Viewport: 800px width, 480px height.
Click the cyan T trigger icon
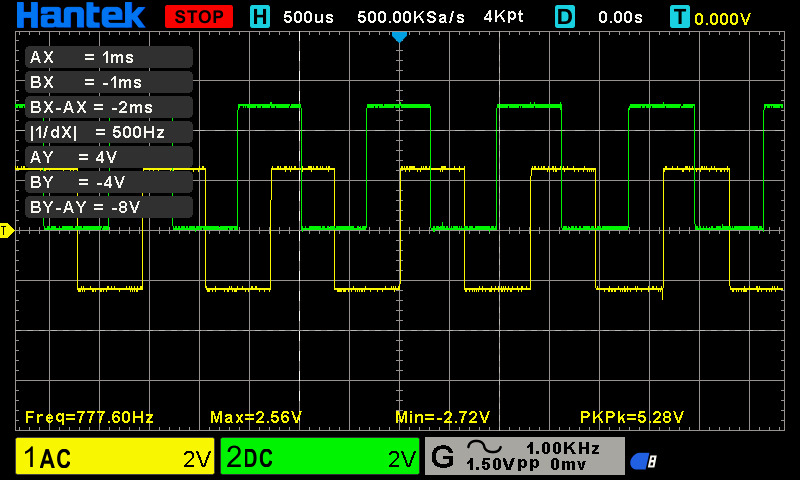680,17
